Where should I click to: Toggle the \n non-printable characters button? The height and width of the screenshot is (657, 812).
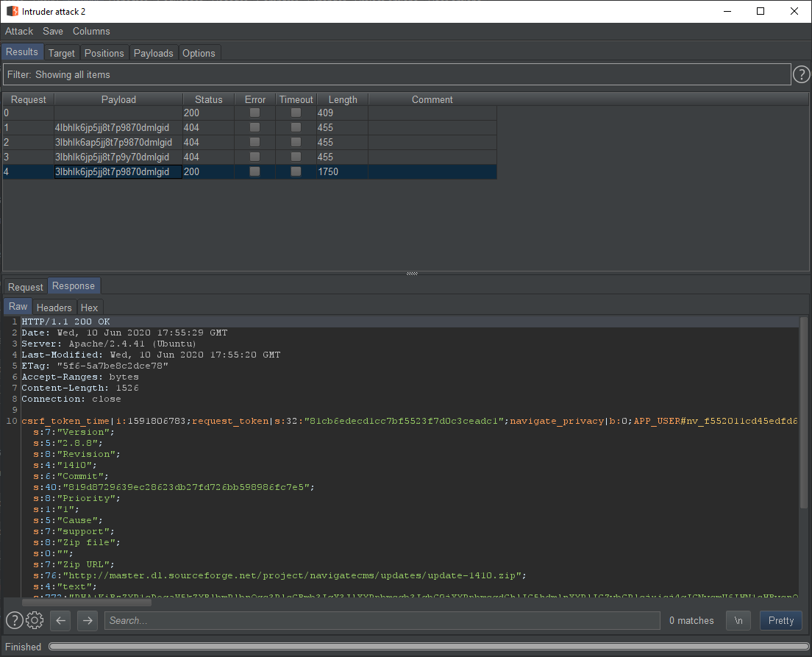click(x=738, y=620)
